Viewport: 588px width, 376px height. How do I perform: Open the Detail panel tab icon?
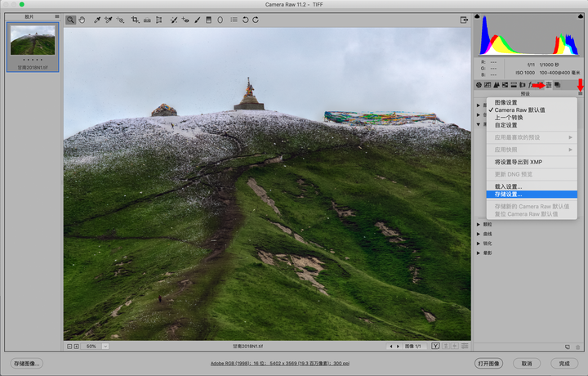497,85
